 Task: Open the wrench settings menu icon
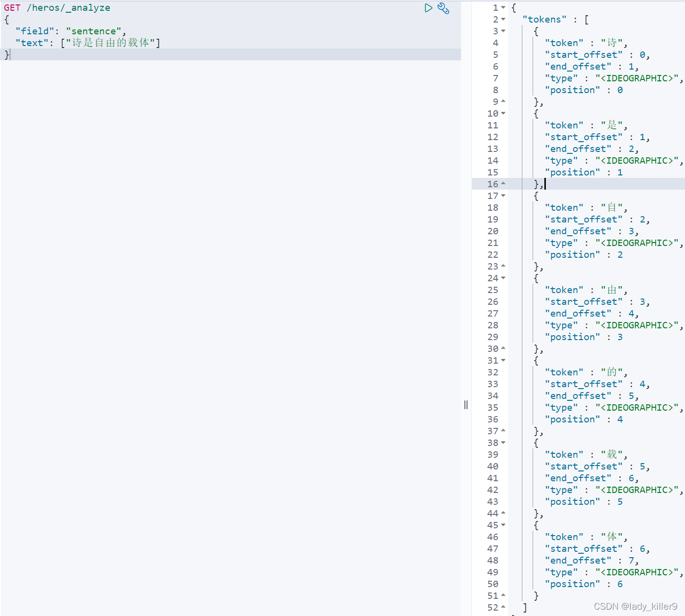443,8
